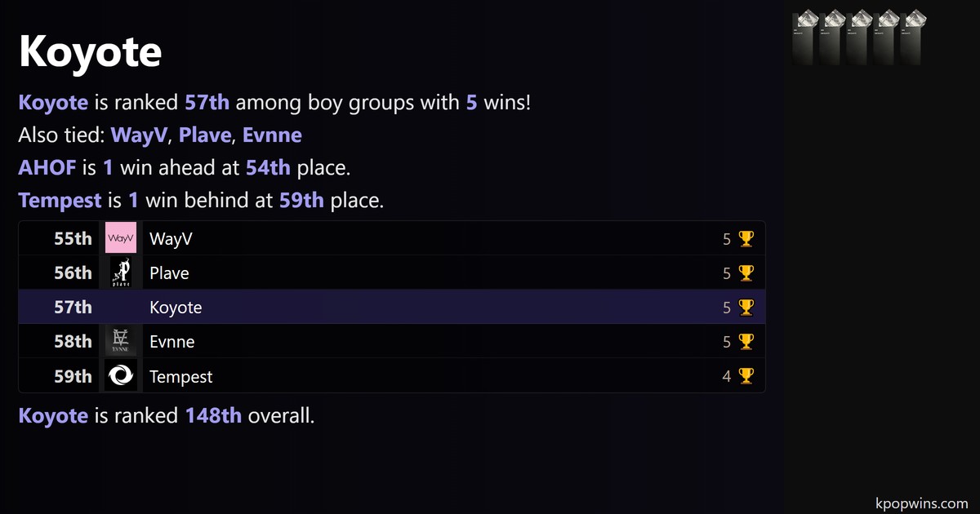The image size is (980, 514).
Task: Click the kpopwins.com watermark link
Action: coord(920,503)
